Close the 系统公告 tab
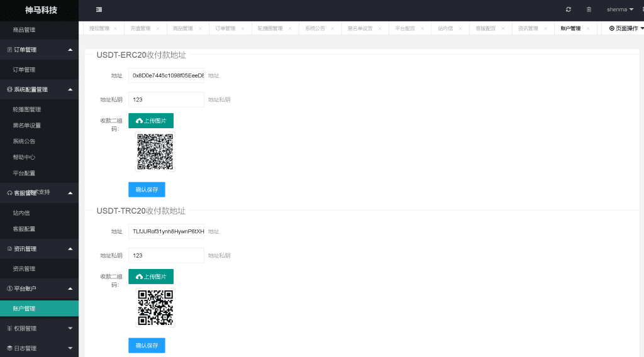This screenshot has width=644, height=357. tap(332, 28)
